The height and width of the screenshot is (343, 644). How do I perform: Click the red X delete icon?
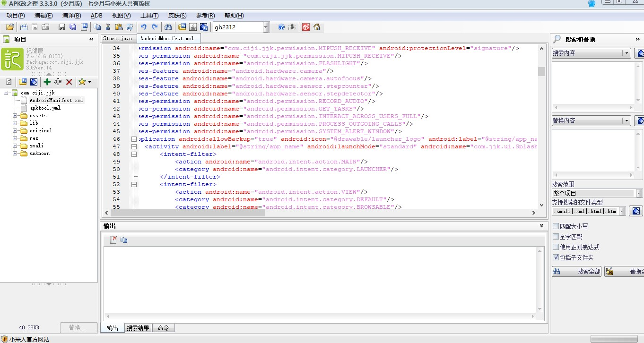tap(69, 82)
